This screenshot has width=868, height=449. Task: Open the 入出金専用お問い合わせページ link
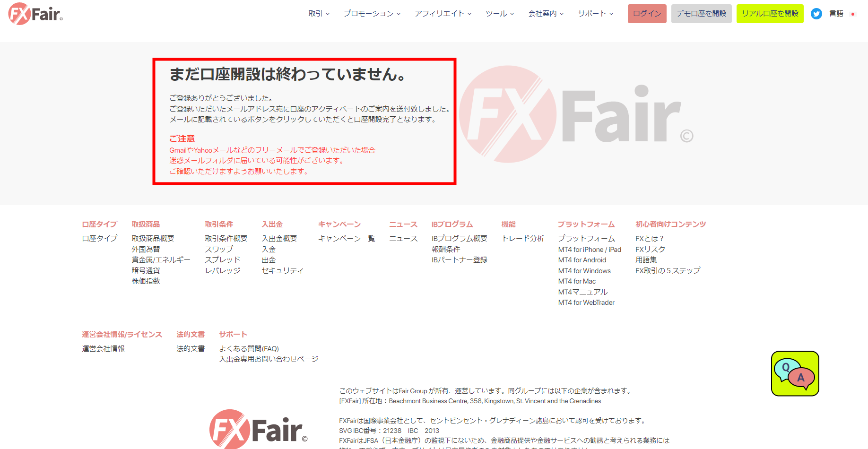coord(269,359)
